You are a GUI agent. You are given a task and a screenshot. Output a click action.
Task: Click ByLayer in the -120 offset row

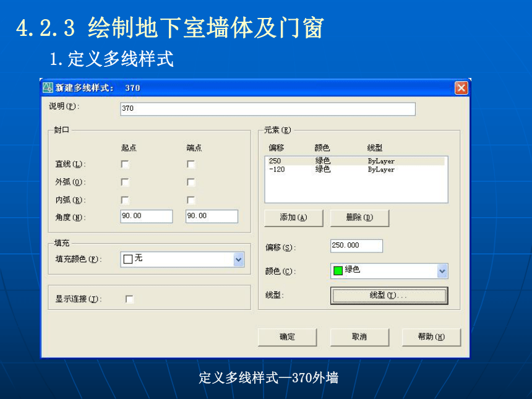coord(381,169)
